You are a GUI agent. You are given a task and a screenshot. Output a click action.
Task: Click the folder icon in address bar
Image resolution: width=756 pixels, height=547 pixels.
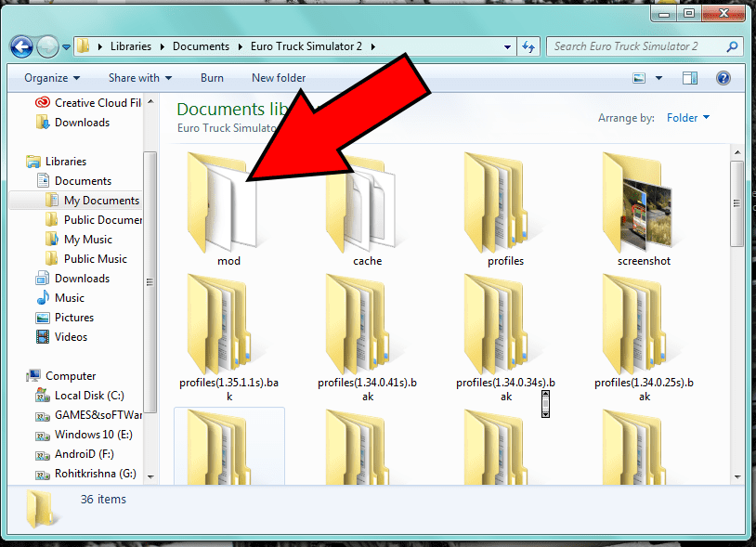pos(84,46)
